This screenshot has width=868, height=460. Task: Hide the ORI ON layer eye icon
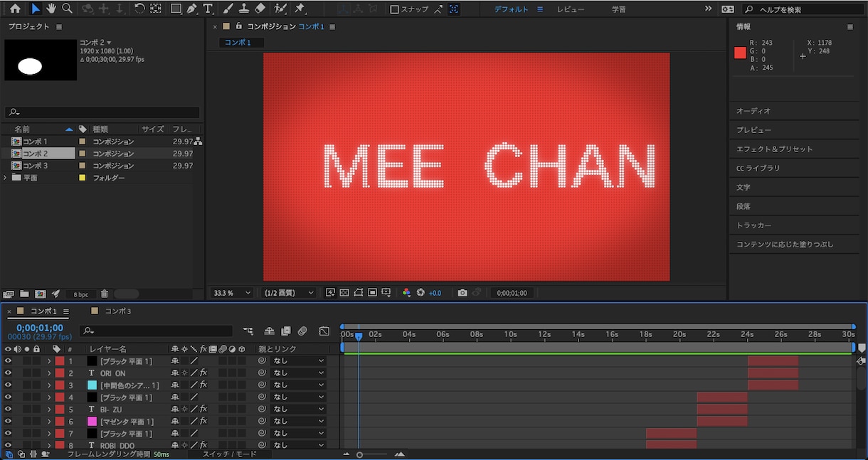[x=9, y=373]
